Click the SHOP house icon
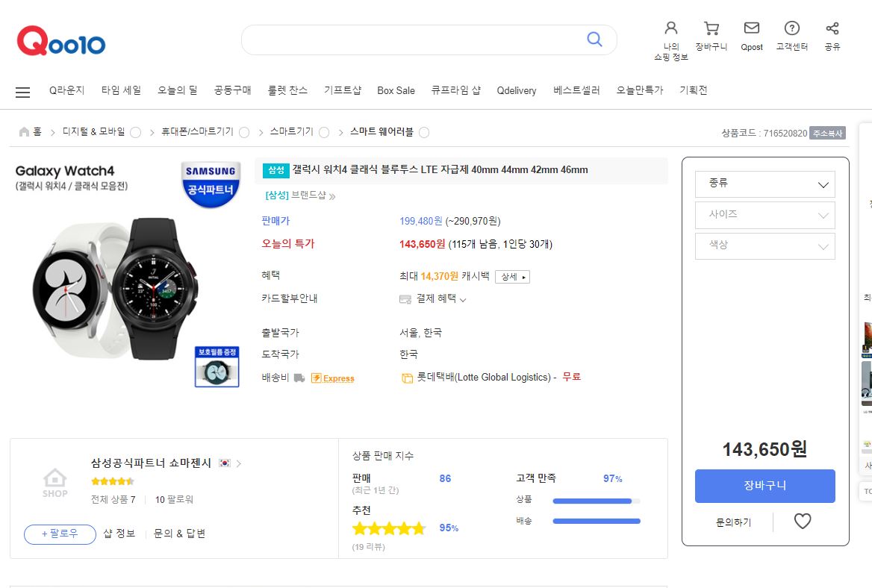872x588 pixels. click(x=54, y=483)
